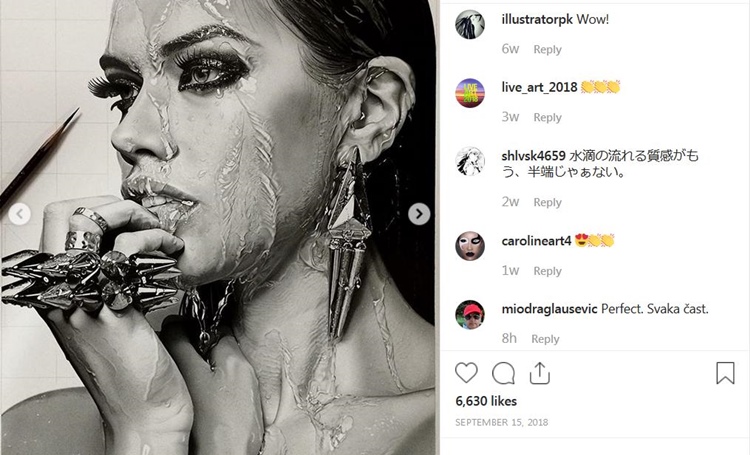Open illustratorpk's profile avatar
The width and height of the screenshot is (750, 455).
coord(470,24)
